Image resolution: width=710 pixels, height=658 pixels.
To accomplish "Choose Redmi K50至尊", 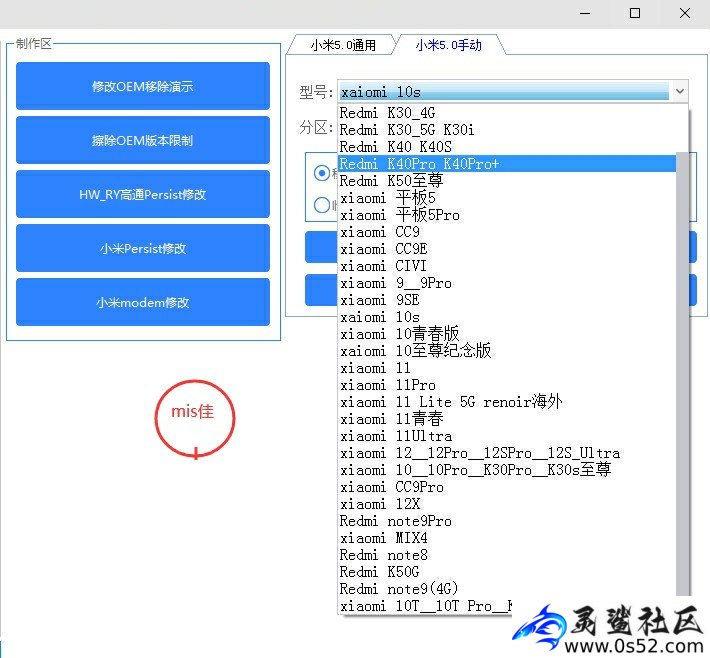I will (507, 181).
